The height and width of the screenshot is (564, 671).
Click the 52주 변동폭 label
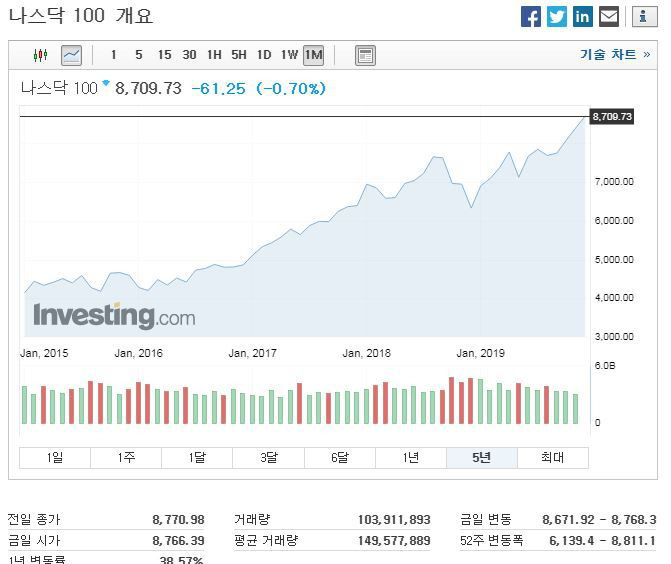pos(492,540)
